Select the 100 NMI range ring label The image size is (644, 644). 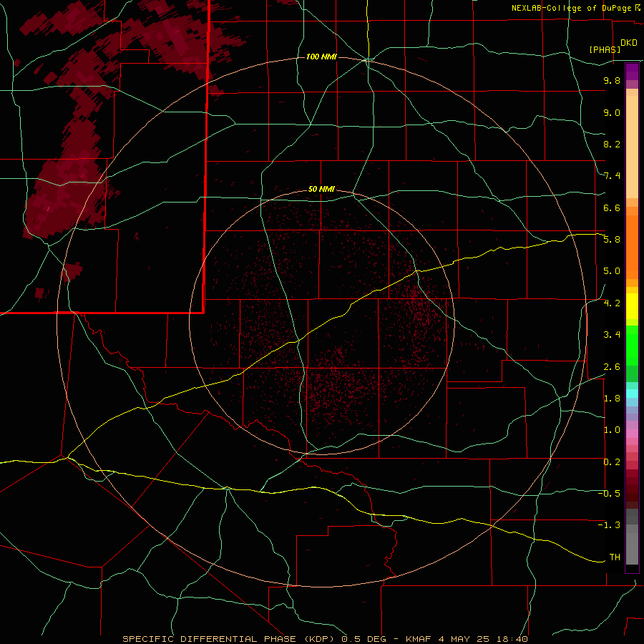[x=321, y=57]
